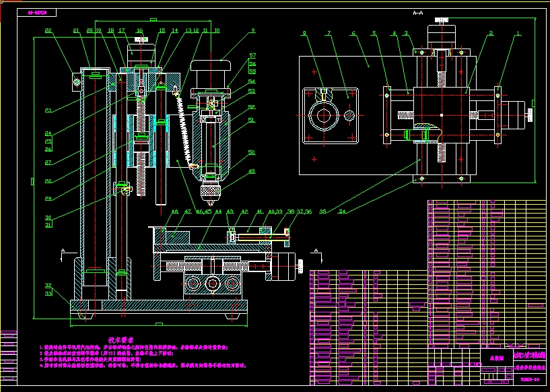Select the A—A section view title
Image resolution: width=550 pixels, height=392 pixels.
[x=418, y=13]
